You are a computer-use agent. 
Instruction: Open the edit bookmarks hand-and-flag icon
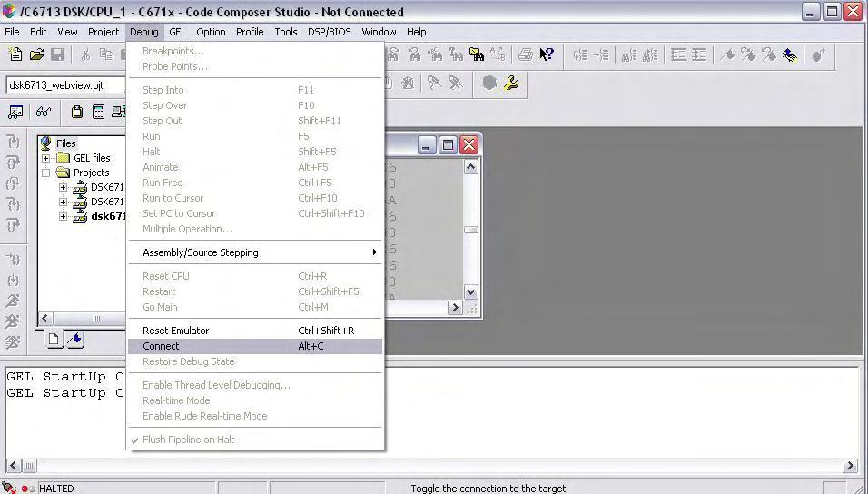tap(790, 54)
